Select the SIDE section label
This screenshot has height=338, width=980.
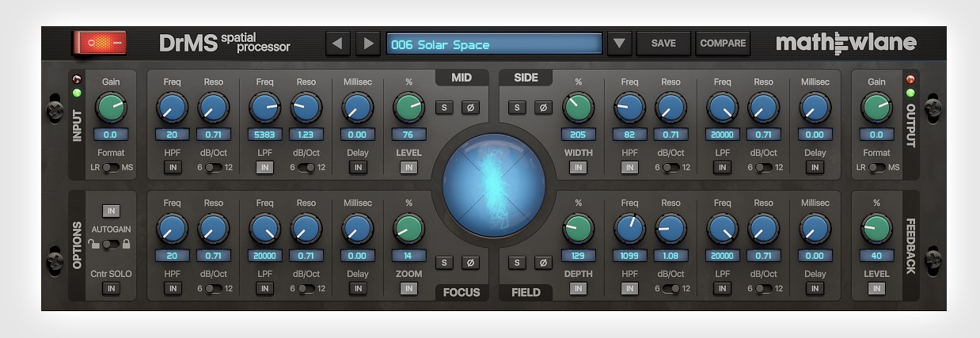526,78
